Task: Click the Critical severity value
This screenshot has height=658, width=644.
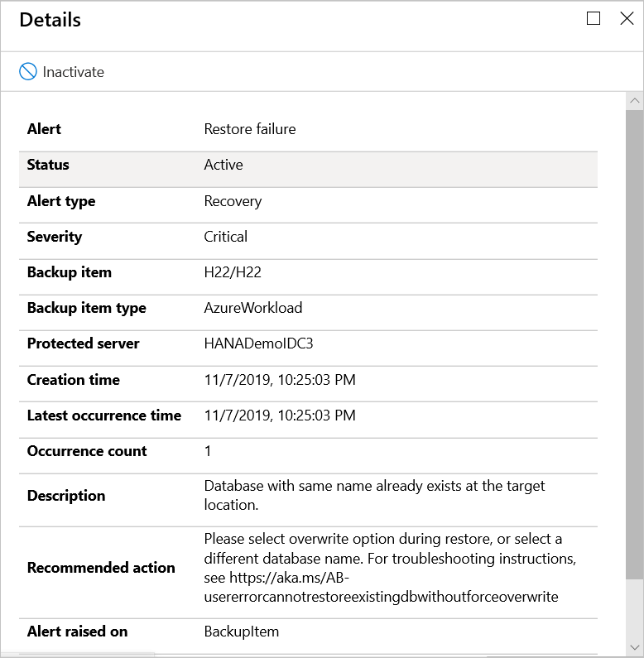Action: click(226, 237)
